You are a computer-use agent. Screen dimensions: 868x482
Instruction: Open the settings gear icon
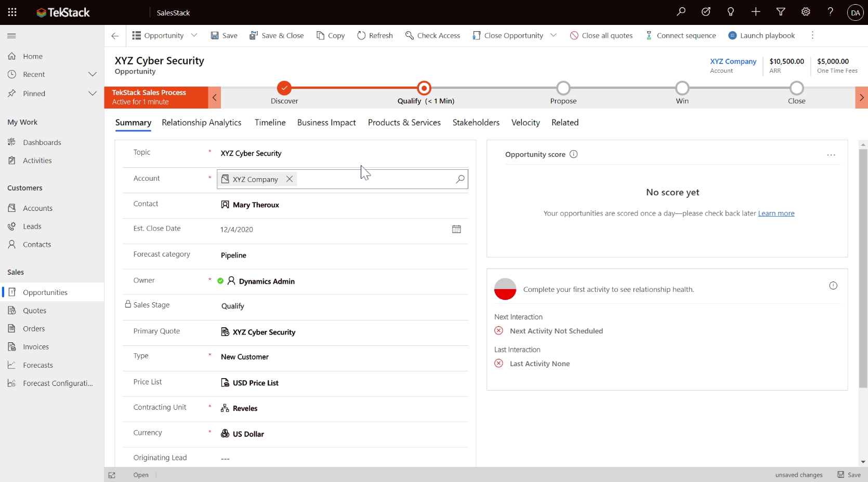tap(806, 11)
